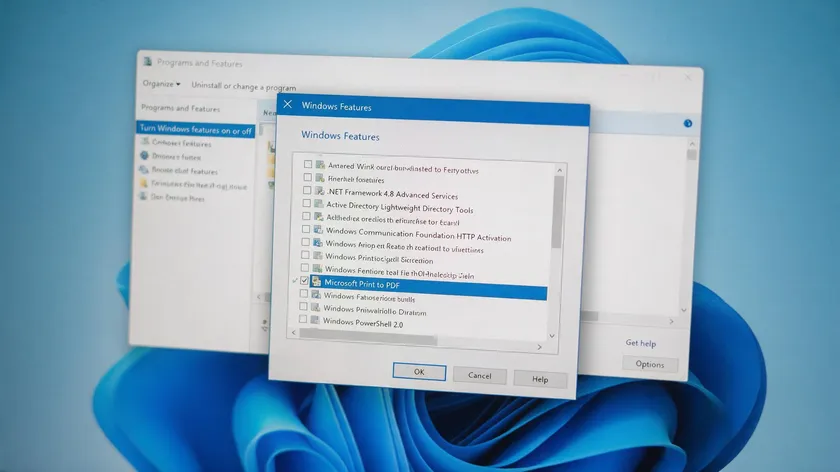Viewport: 840px width, 472px height.
Task: Uncheck the Microsoft Print to PDF checkbox
Action: pos(304,280)
